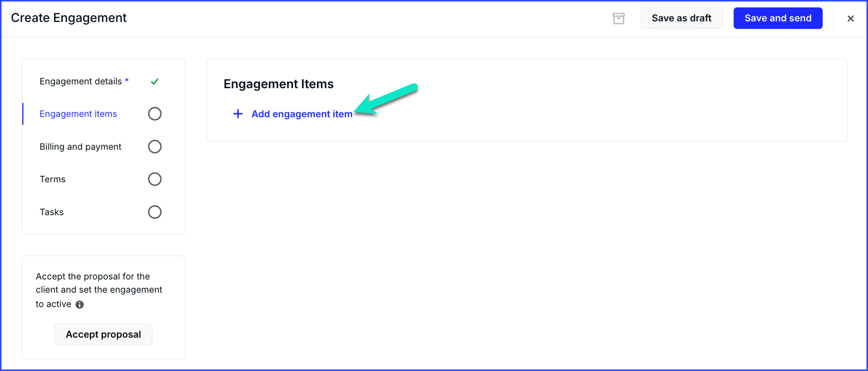
Task: Click the green checkmark next to Engagement details
Action: [154, 81]
